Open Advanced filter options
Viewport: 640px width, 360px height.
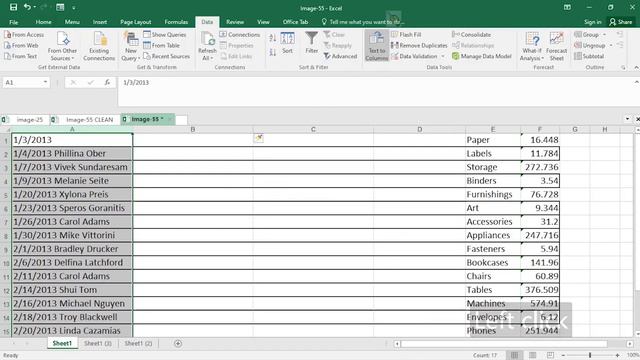(340, 56)
